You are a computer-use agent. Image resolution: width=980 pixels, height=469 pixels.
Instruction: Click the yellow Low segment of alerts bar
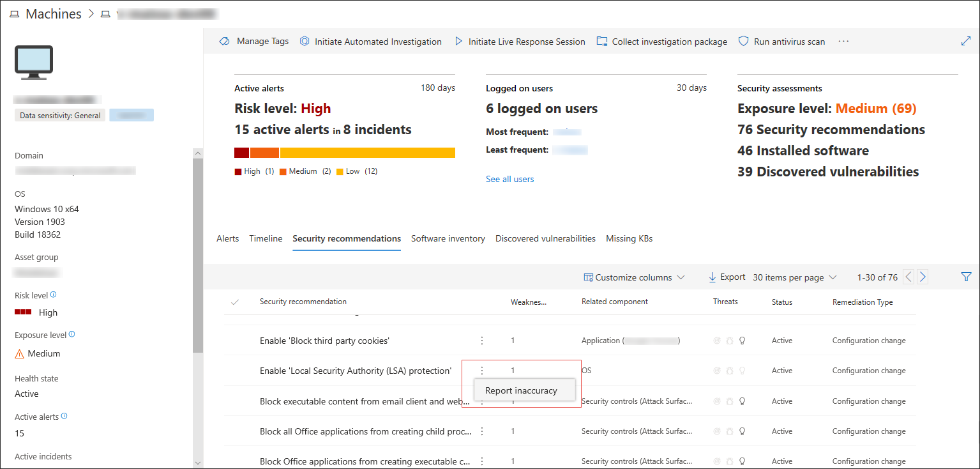pyautogui.click(x=367, y=153)
